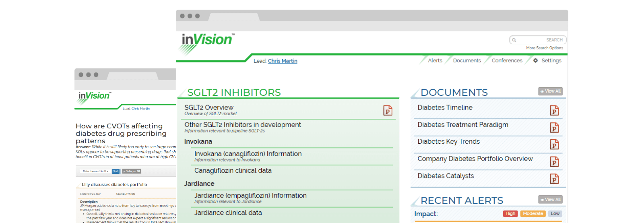Image resolution: width=644 pixels, height=223 pixels.
Task: Click PowerPoint icon for Diabetes Timeline
Action: (x=554, y=110)
